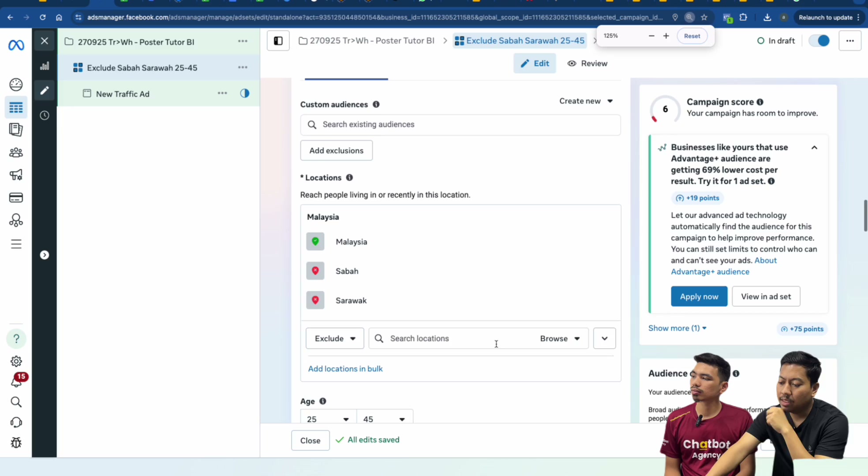Toggle the side panel layout icon
This screenshot has height=476, width=868.
click(278, 41)
